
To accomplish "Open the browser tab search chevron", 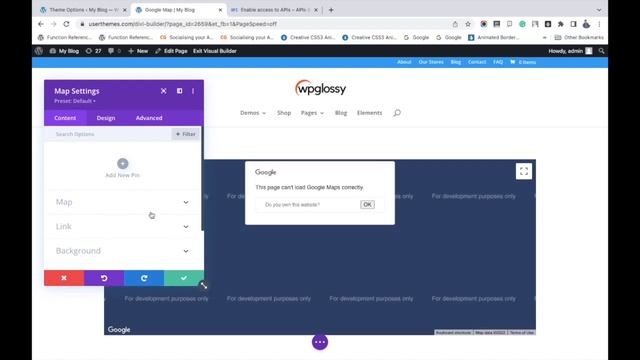I will (599, 10).
